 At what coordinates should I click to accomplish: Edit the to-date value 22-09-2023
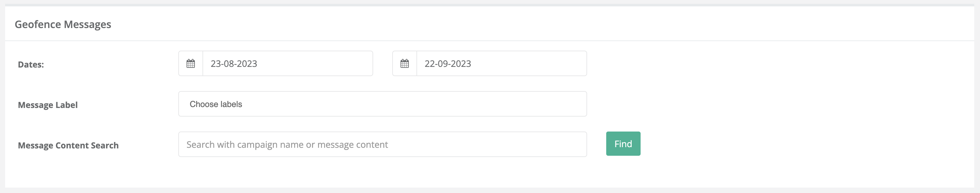[x=448, y=64]
